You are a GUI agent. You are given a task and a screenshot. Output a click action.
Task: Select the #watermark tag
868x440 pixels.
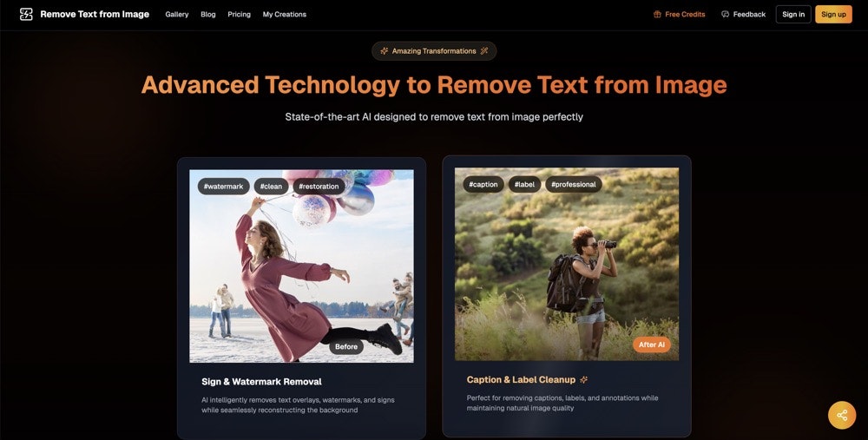pyautogui.click(x=224, y=187)
